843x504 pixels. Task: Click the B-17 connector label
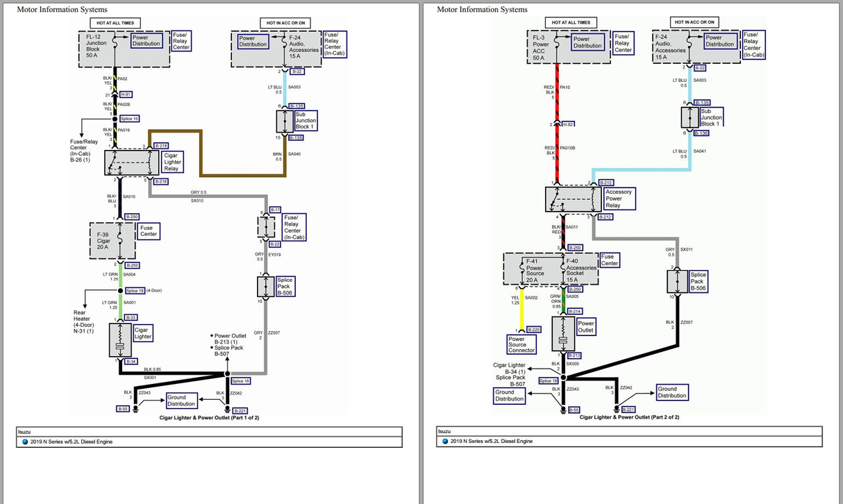point(275,210)
